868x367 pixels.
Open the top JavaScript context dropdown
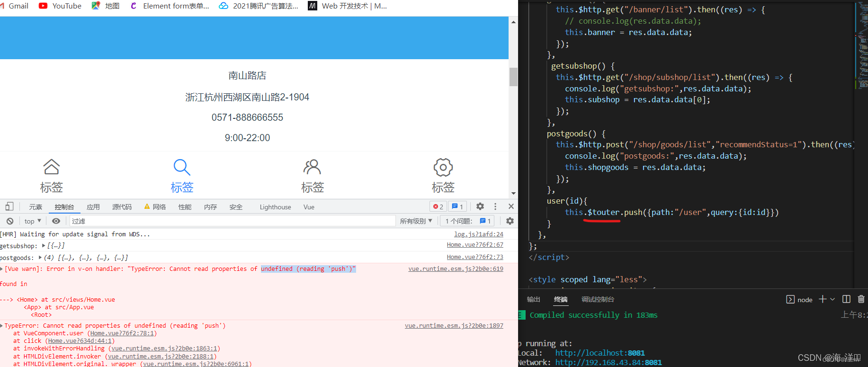(33, 221)
